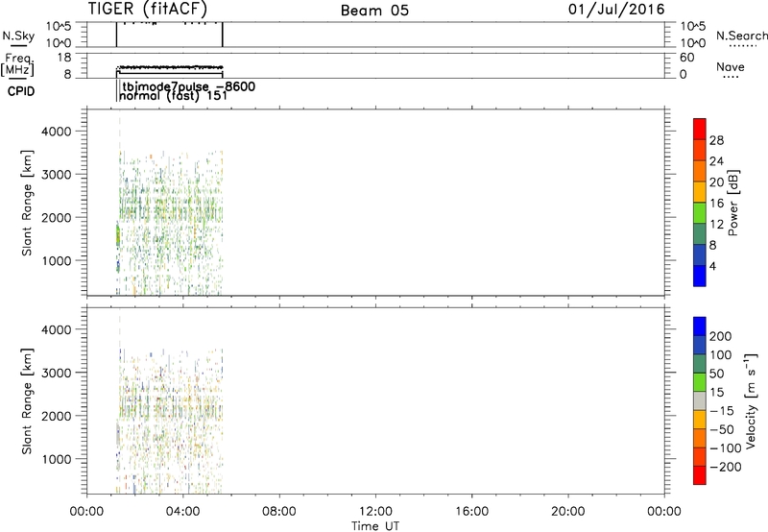Select the N.Sky legend label
Screen dimensions: 768x532
(18, 36)
